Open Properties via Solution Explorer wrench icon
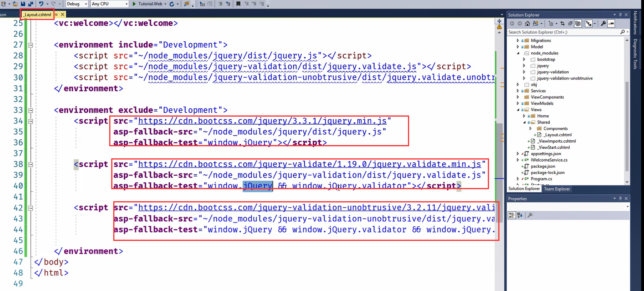644x291 pixels. tap(603, 24)
